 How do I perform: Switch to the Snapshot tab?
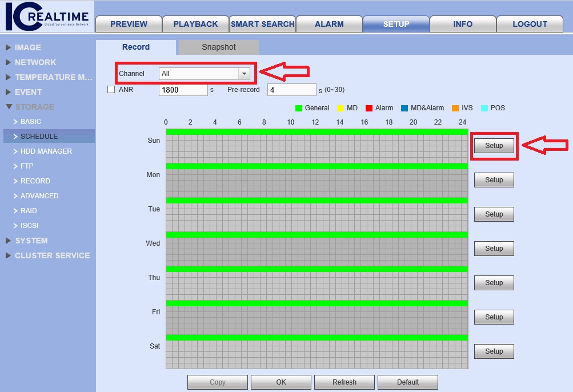point(218,47)
